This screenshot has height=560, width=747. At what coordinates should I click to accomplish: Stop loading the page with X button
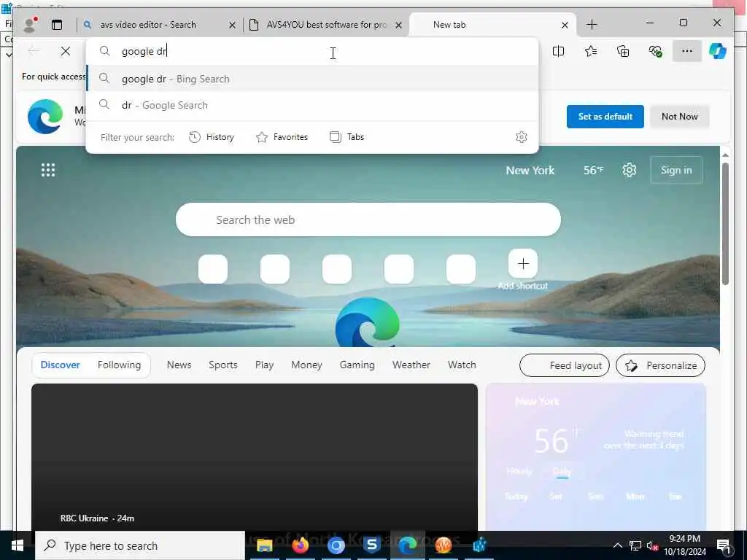click(66, 51)
